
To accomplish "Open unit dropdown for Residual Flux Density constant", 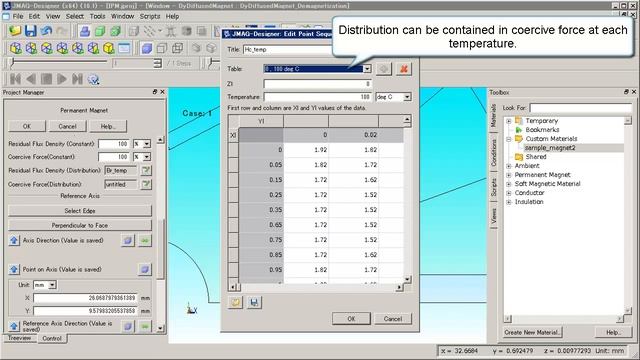I will (x=147, y=144).
